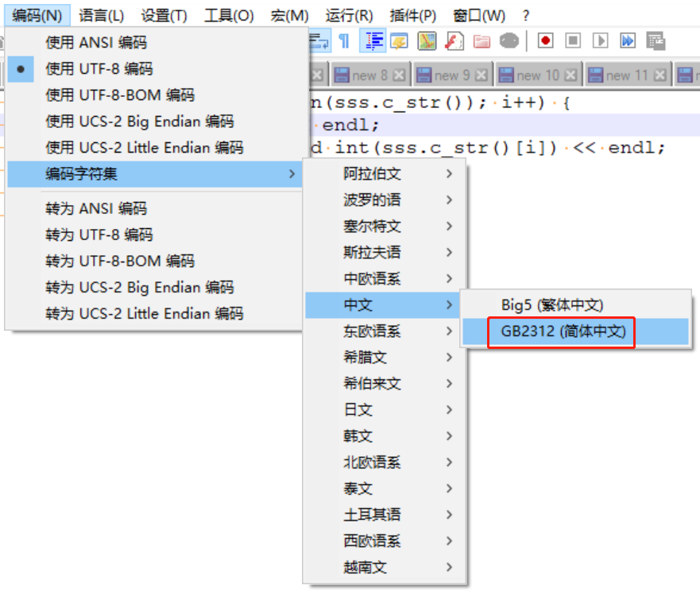Viewport: 700px width, 593px height.
Task: Expand the 土耳其语 submenu
Action: (x=384, y=514)
